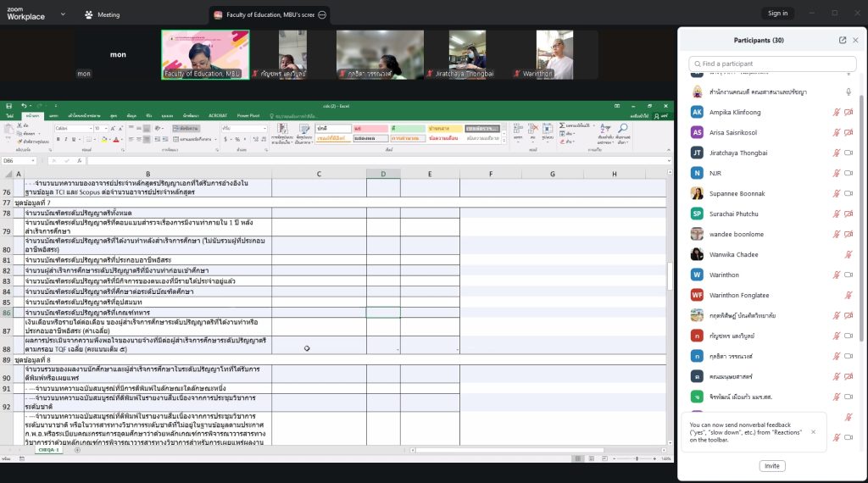868x483 pixels.
Task: Click the Conditional Formatting icon
Action: point(282,129)
